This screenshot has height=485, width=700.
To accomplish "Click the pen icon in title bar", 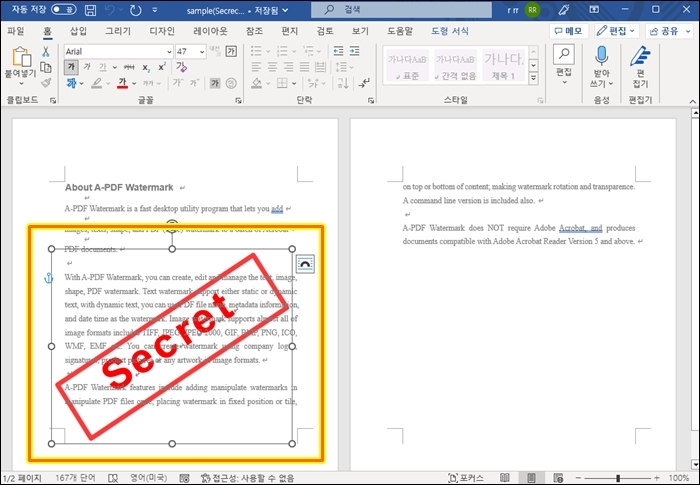I will (564, 9).
